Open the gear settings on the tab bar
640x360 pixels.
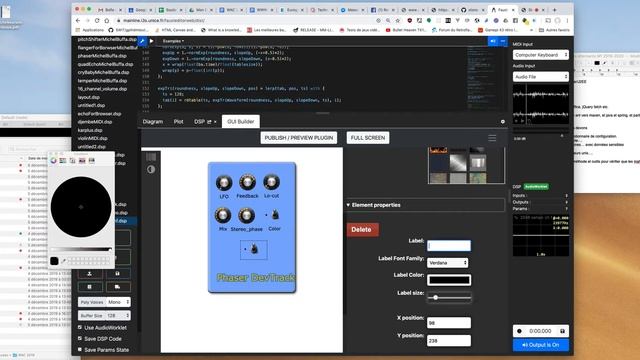coord(502,122)
